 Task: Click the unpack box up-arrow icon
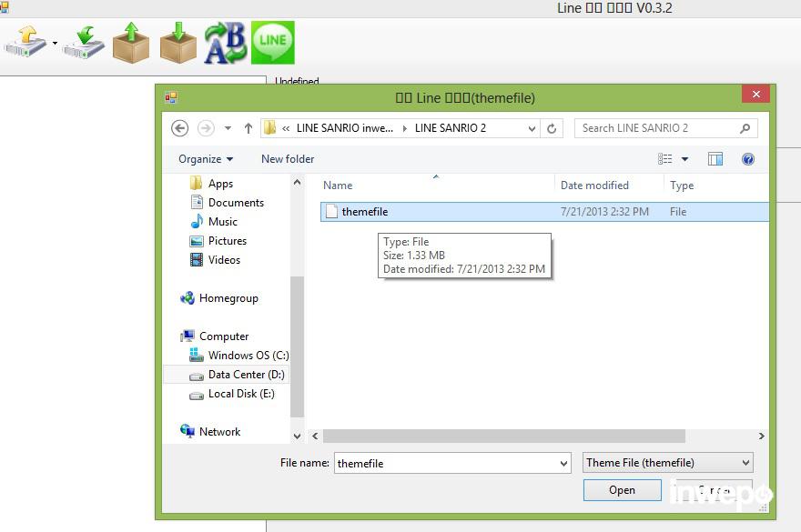coord(131,43)
